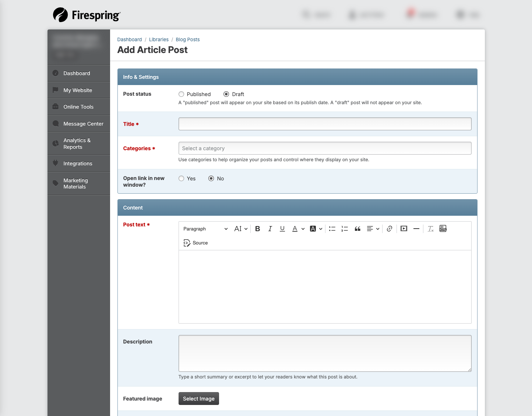Open the Select a category combo box
The width and height of the screenshot is (532, 416).
325,148
